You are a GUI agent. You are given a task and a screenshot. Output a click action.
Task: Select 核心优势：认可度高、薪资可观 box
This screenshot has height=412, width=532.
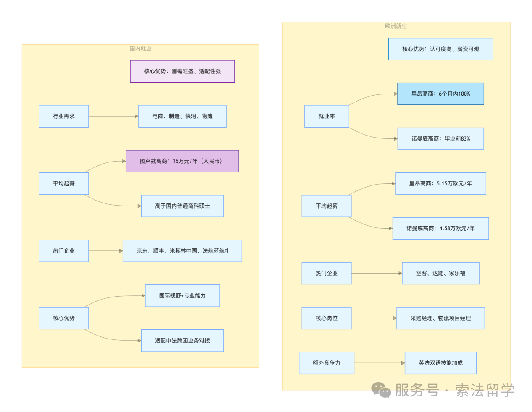pyautogui.click(x=440, y=49)
